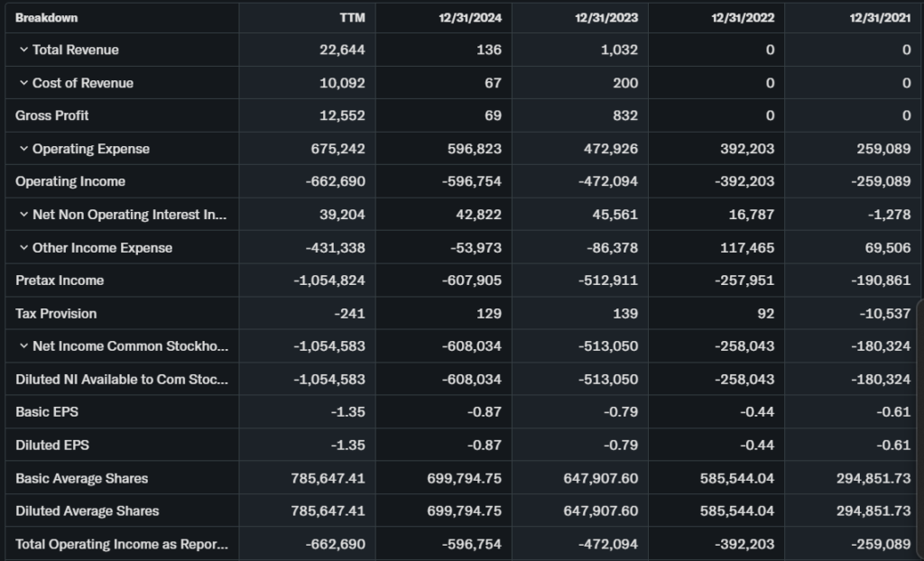
Task: Click the Pretax Income row label
Action: click(60, 280)
